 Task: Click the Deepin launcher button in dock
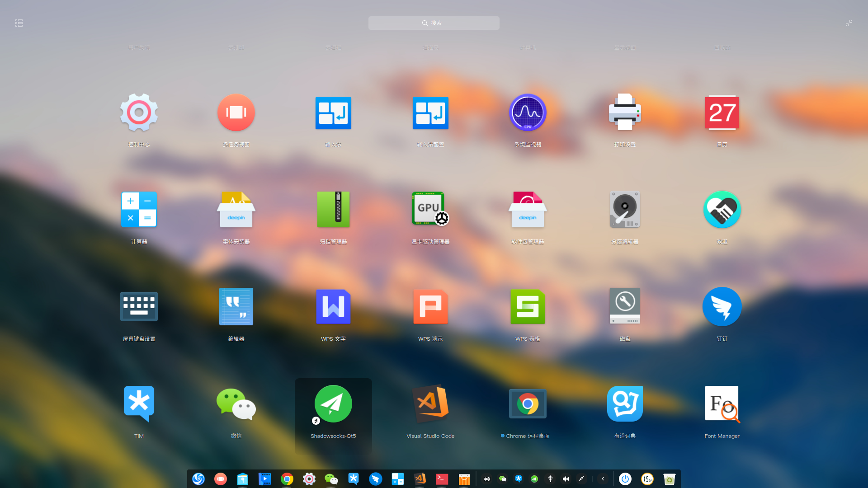(x=198, y=479)
